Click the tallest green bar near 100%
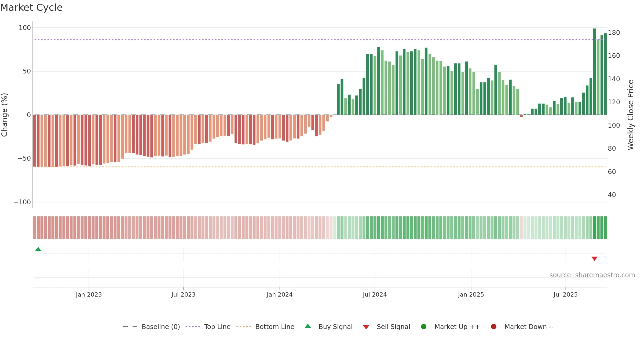Viewport: 644px width, 362px height. point(594,72)
